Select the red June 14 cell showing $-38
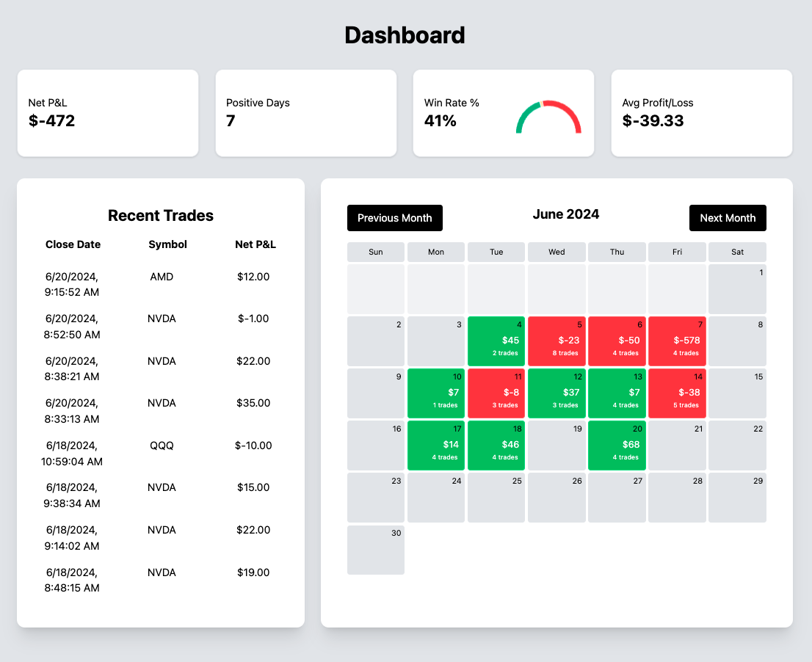812x662 pixels. [676, 393]
